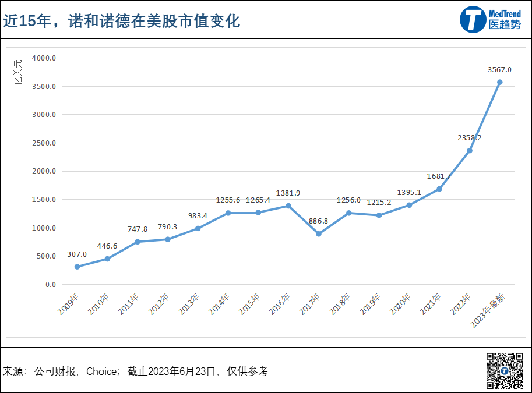Viewport: 532px width, 393px height.
Task: Click the 1500.0 y-axis tick label
Action: (44, 200)
